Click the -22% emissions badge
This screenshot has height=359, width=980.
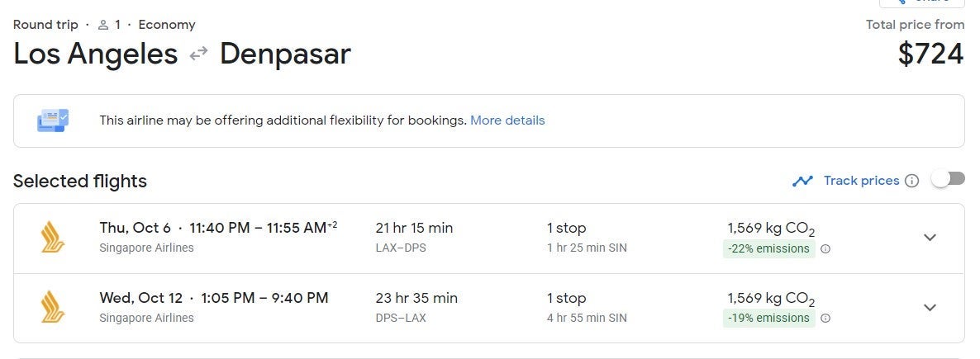pos(768,248)
